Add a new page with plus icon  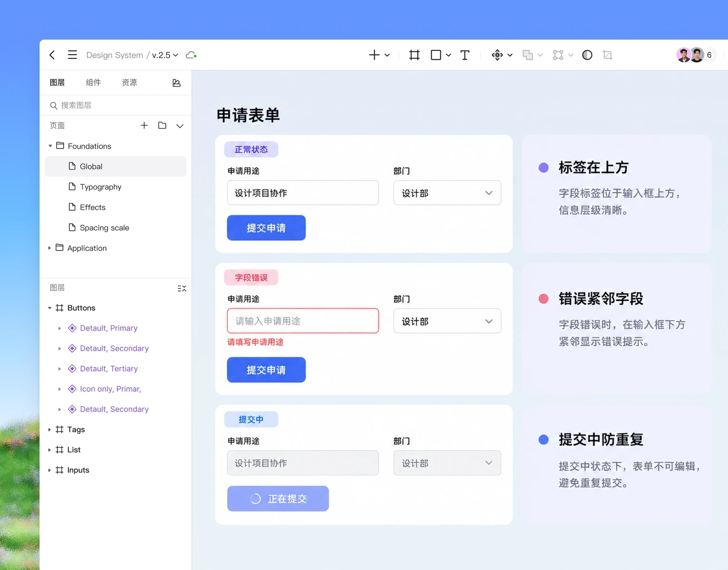coord(144,125)
